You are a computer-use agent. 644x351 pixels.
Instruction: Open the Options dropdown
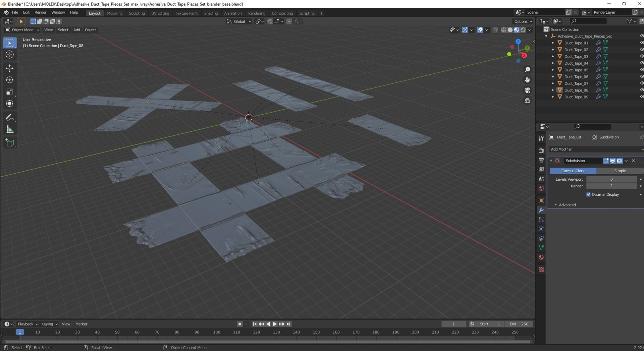point(523,21)
